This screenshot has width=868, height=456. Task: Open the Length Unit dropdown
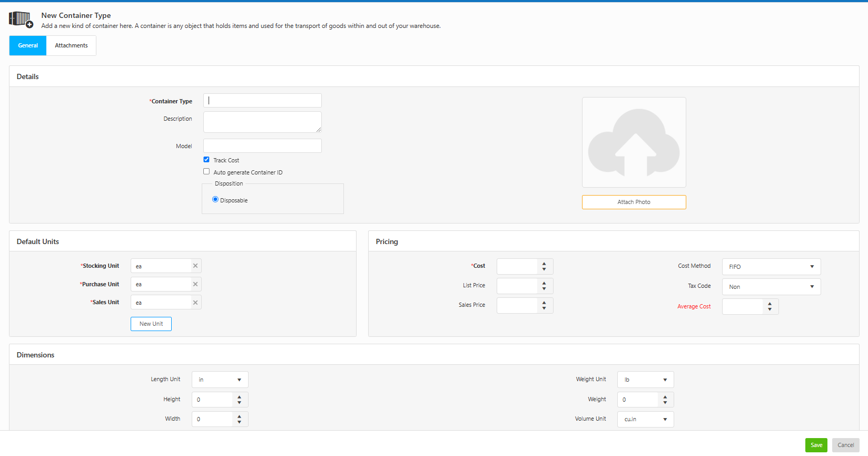pos(220,380)
